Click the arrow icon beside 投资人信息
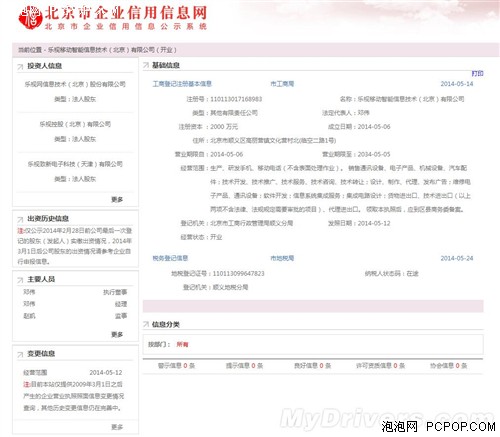Screen dimensions: 500x437 click(x=20, y=67)
